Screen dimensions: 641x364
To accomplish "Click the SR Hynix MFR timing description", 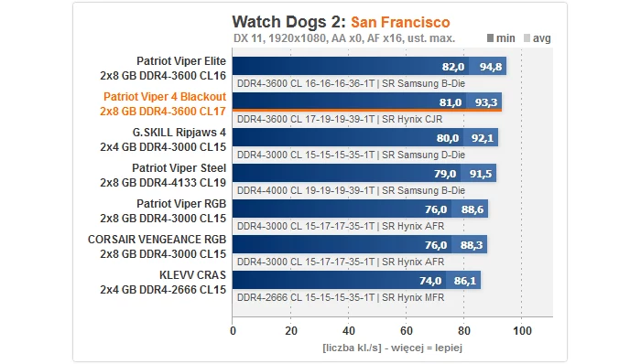I will click(x=341, y=297).
